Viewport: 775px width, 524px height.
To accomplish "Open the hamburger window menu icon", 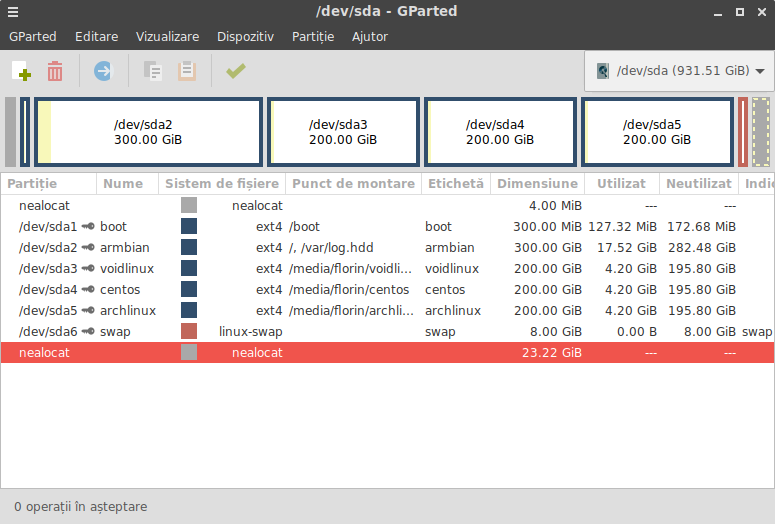I will tap(13, 12).
